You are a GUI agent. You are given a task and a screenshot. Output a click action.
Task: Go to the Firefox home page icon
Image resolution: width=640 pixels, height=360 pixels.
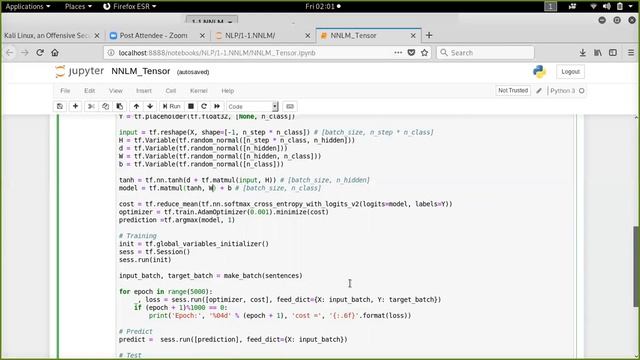[x=55, y=53]
